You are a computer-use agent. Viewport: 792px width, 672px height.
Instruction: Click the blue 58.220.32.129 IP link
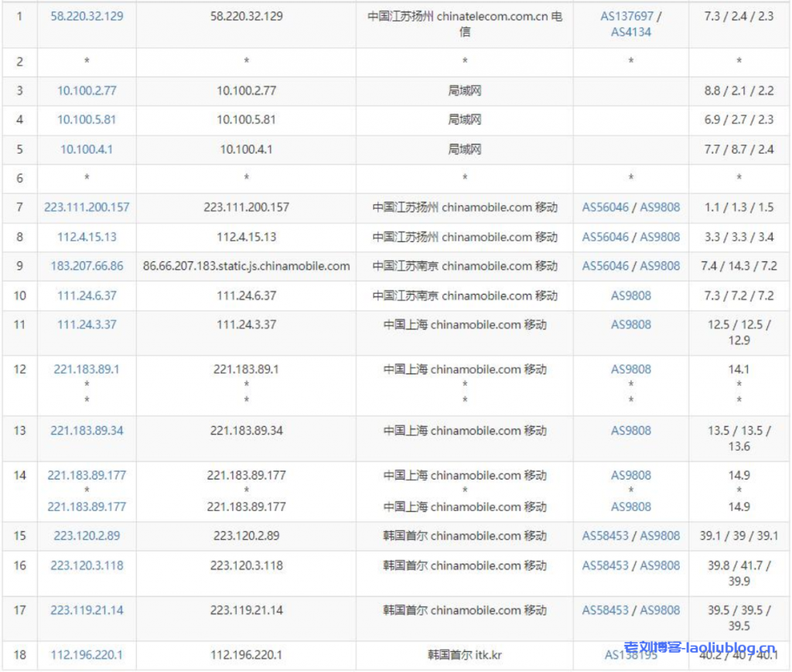coord(87,16)
